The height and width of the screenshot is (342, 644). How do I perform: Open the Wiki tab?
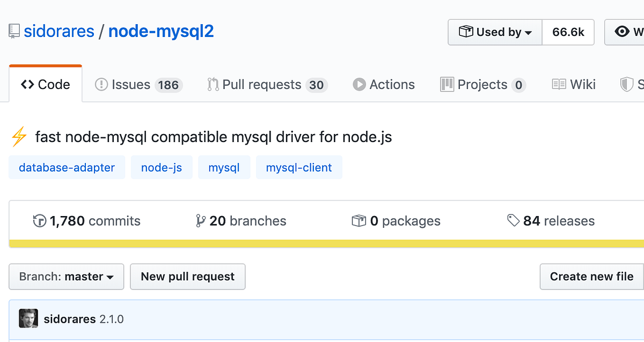(x=573, y=84)
